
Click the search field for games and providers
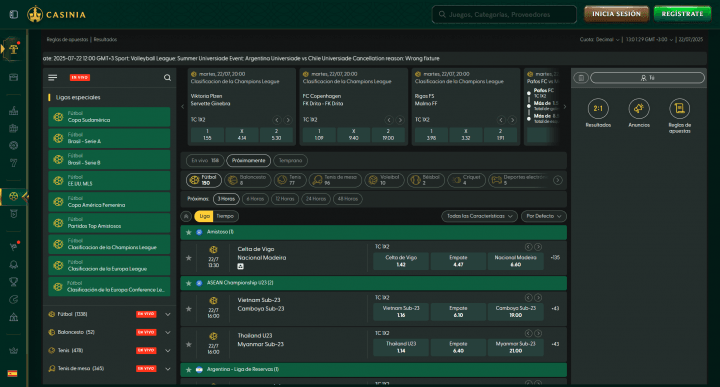504,14
